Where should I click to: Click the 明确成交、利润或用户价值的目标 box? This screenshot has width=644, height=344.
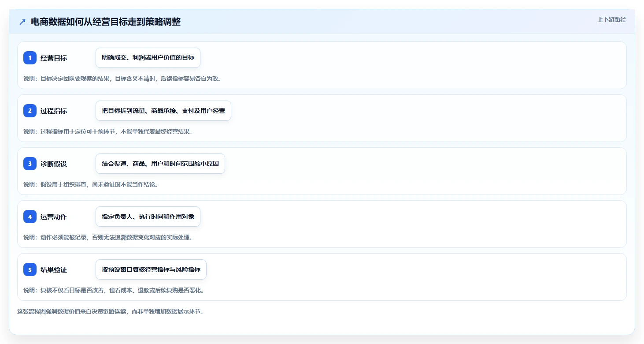pos(148,58)
